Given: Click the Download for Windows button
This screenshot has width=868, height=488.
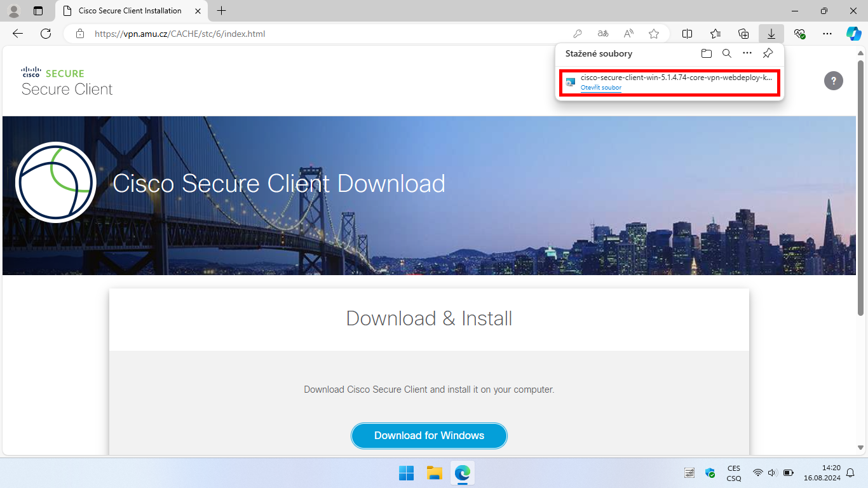Looking at the screenshot, I should 429,435.
